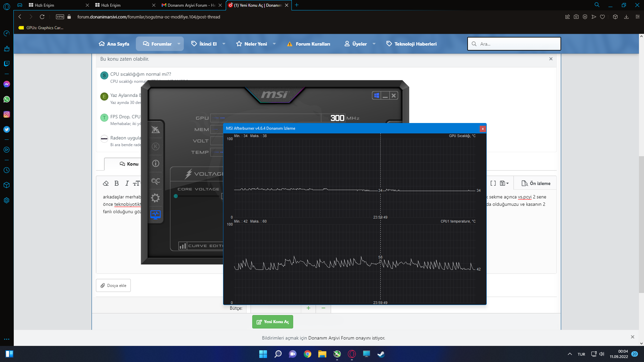This screenshot has height=362, width=644.
Task: Click the Afterburner information icon
Action: (x=155, y=164)
